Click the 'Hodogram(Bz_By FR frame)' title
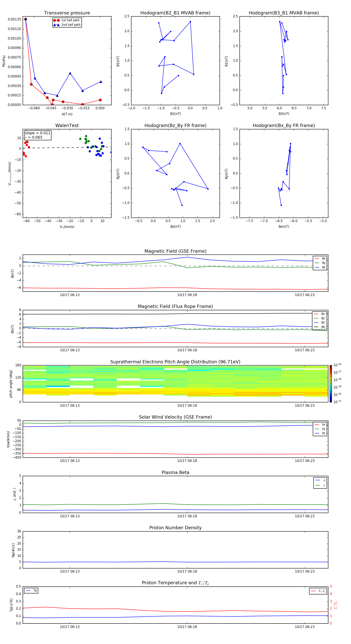Image resolution: width=351 pixels, height=644 pixels. coord(175,125)
